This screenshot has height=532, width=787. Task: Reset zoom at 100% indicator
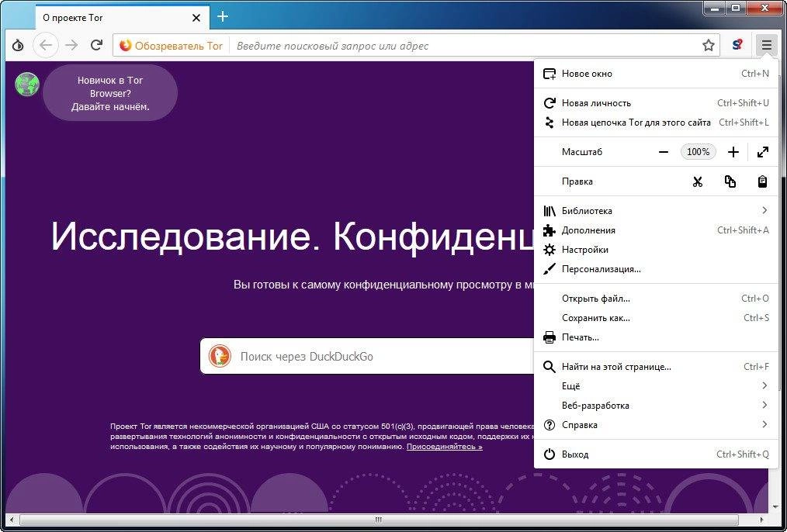point(699,152)
